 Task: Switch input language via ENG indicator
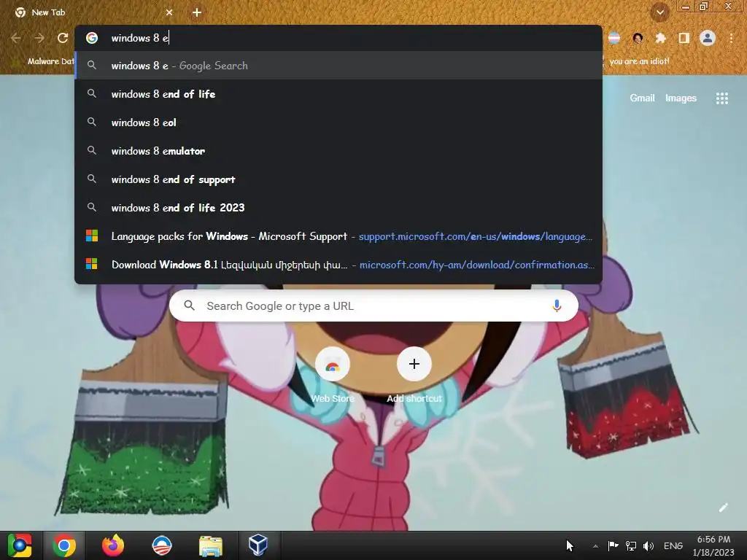(673, 545)
